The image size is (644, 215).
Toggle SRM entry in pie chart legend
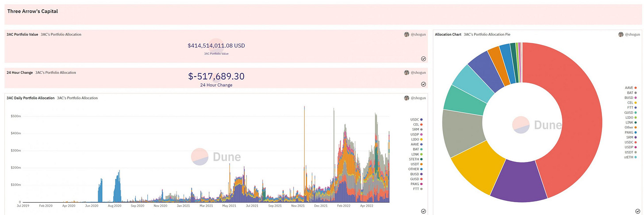tap(632, 137)
